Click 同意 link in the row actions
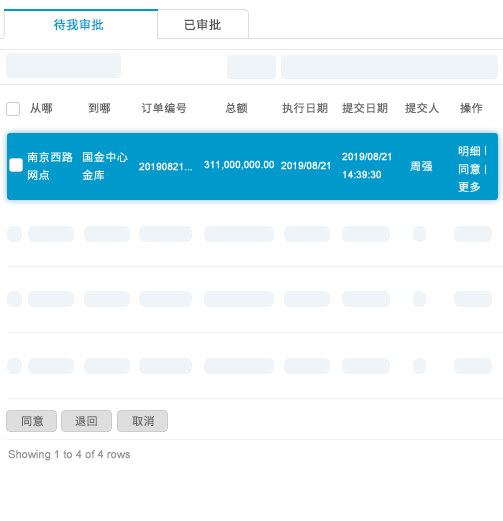The width and height of the screenshot is (503, 521). [469, 169]
